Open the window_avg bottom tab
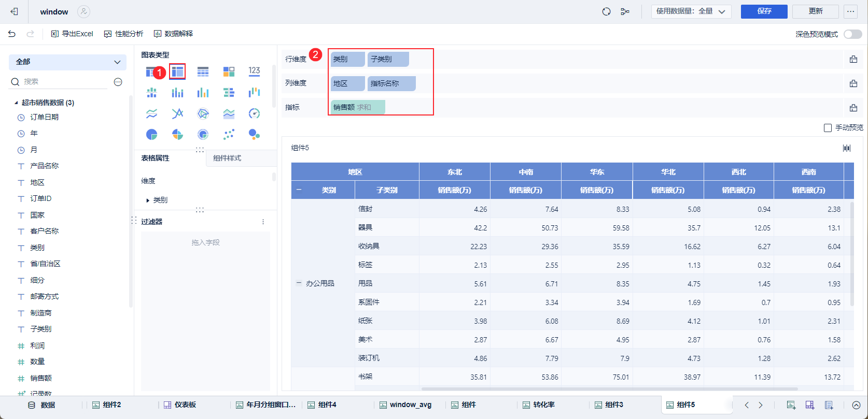868x419 pixels. click(405, 405)
